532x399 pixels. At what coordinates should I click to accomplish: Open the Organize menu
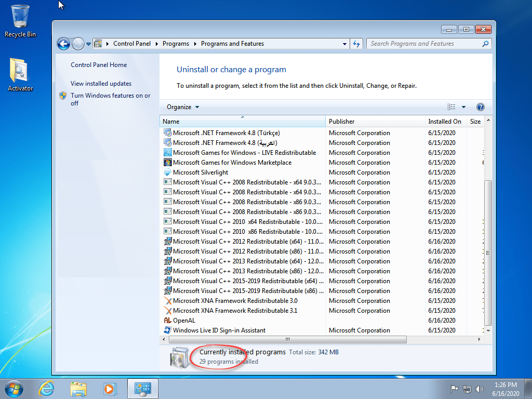coord(182,107)
